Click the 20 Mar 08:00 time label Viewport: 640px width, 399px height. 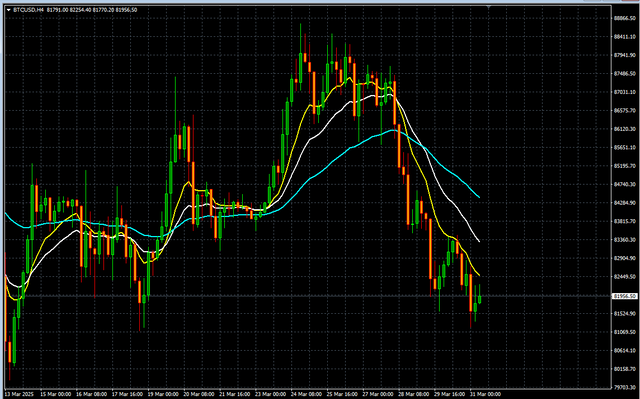coord(199,395)
